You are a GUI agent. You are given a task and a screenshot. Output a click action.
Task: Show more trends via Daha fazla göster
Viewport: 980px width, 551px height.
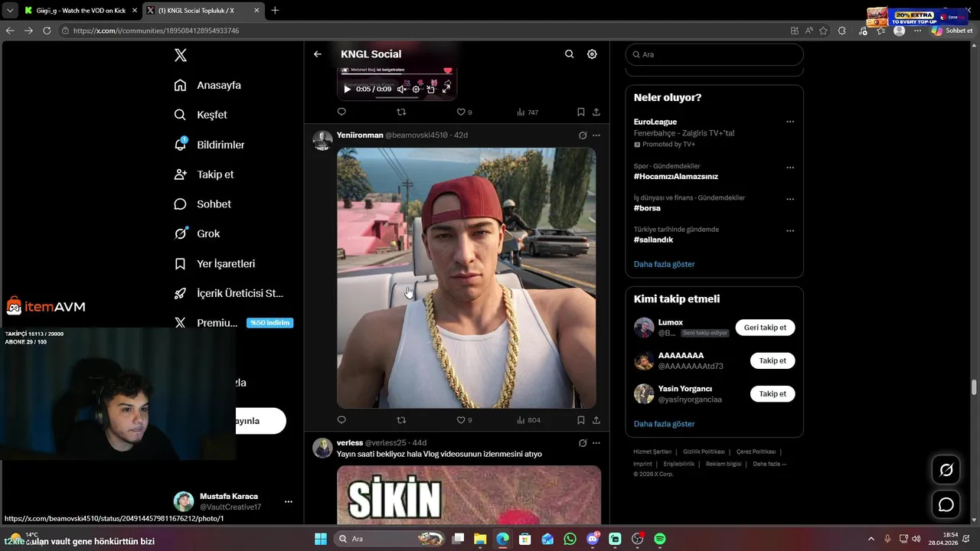point(665,264)
